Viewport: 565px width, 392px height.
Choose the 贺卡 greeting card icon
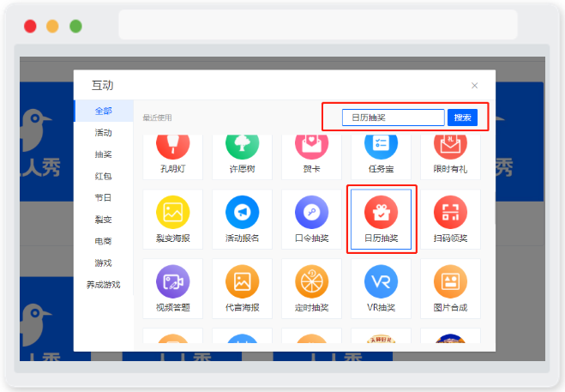(312, 146)
